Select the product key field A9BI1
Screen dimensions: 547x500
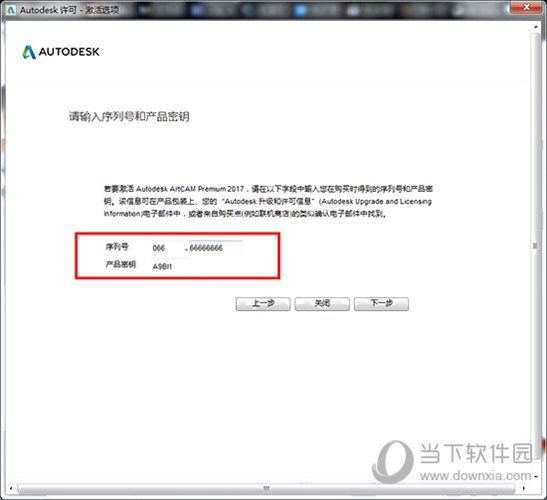click(x=170, y=267)
